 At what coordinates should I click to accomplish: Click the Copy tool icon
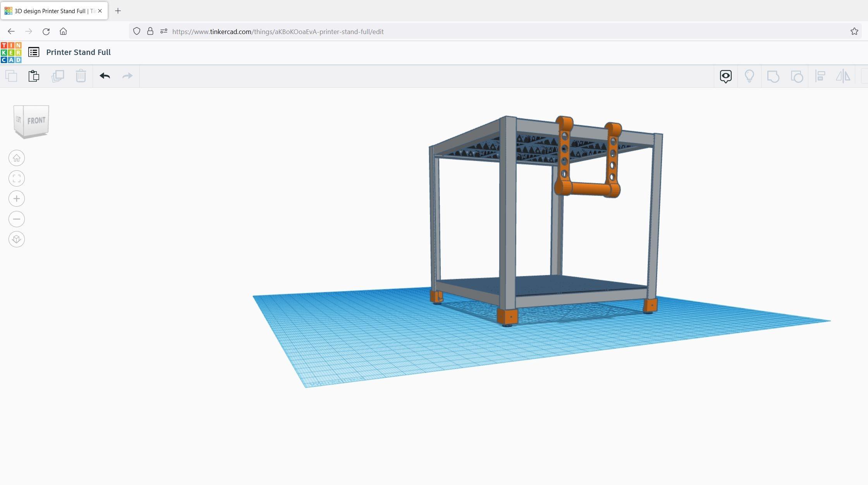point(12,76)
